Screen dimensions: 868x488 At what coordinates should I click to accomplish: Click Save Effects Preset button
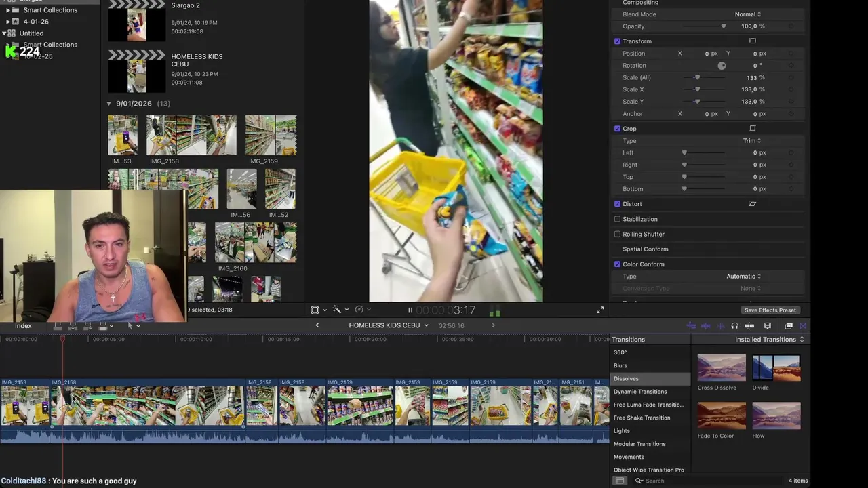(x=770, y=310)
